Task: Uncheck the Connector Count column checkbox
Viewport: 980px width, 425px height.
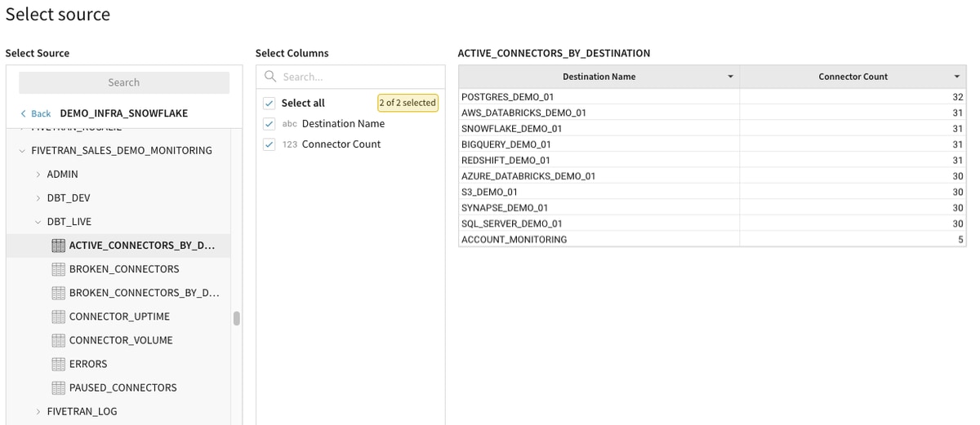Action: coord(269,144)
